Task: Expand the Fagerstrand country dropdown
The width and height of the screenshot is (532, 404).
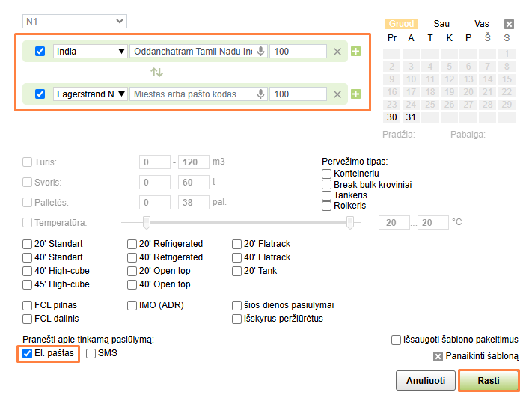Action: tap(91, 94)
